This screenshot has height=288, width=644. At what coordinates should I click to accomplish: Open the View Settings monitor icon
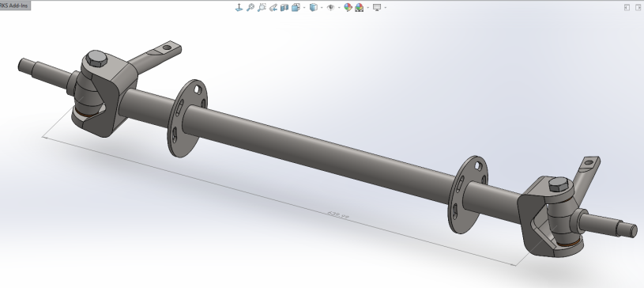(377, 7)
